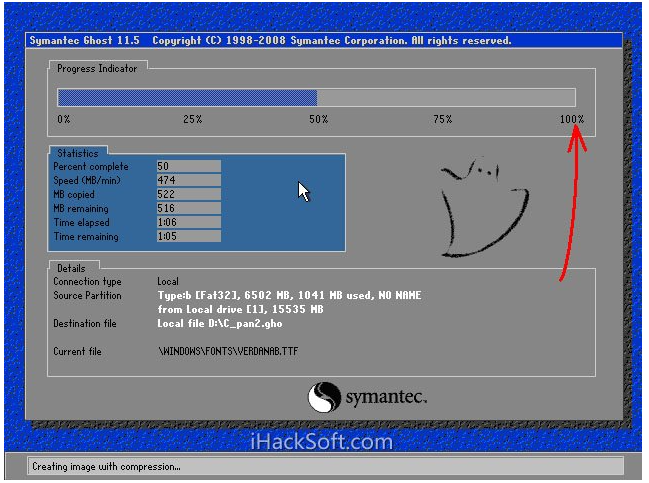Click the Details panel header
649x483 pixels.
click(x=71, y=268)
